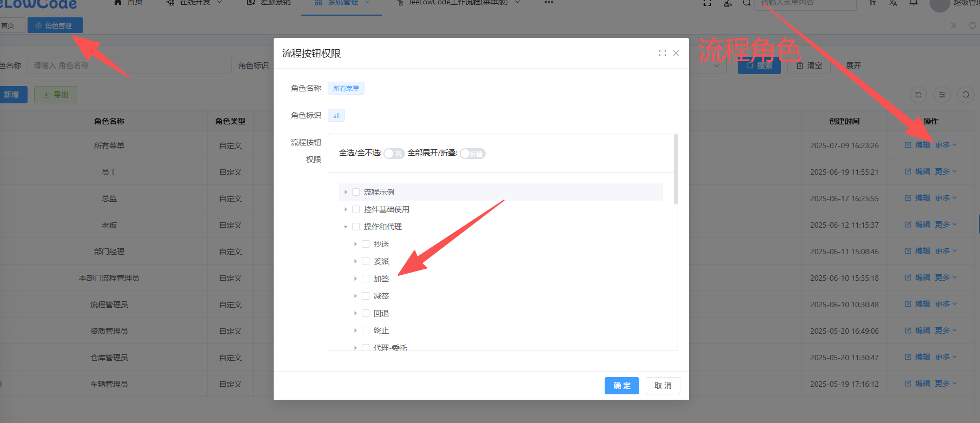Expand the 抄送 tree node
Screen dimensions: 980x423
point(355,244)
